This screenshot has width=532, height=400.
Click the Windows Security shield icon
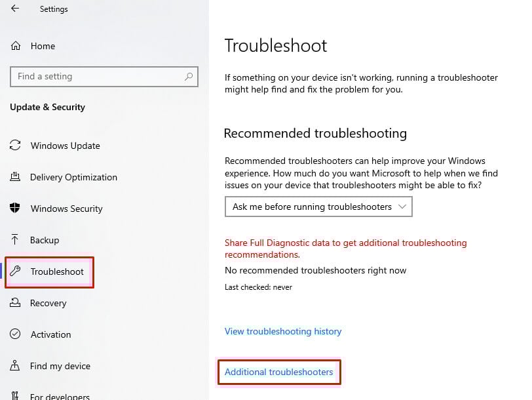[16, 209]
